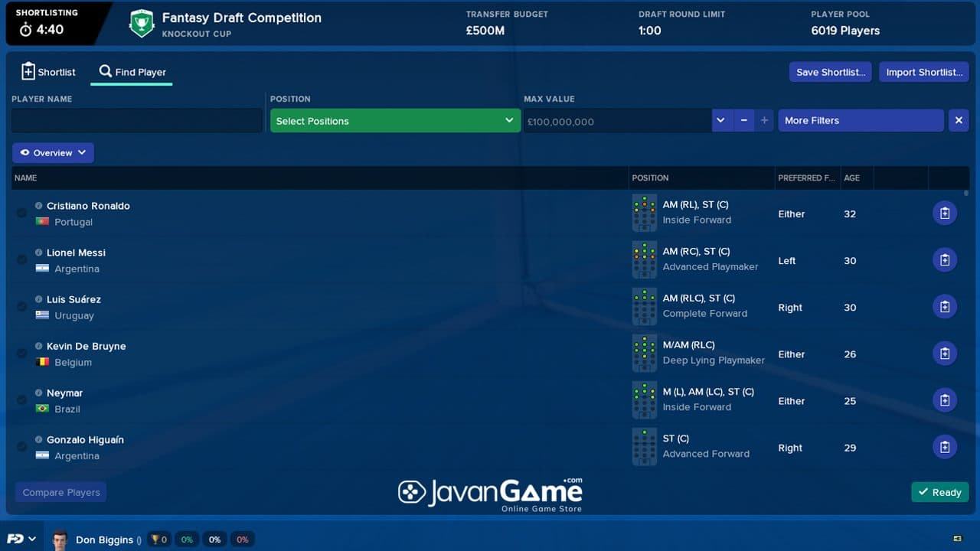Clear filters with the X button
980x551 pixels.
[959, 121]
